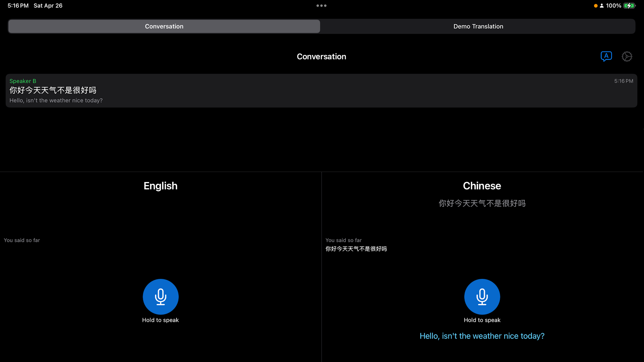The height and width of the screenshot is (362, 644).
Task: Tap the Chinese microphone button
Action: click(x=482, y=297)
